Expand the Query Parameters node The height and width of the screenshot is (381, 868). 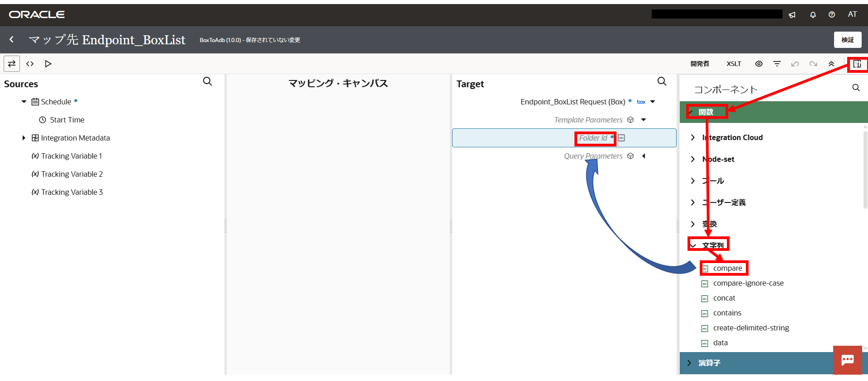tap(644, 156)
